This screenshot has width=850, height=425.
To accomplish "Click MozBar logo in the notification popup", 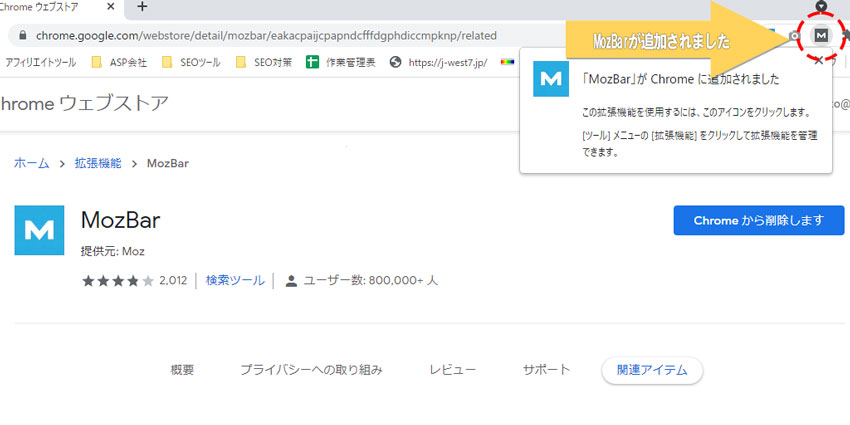I will 551,79.
